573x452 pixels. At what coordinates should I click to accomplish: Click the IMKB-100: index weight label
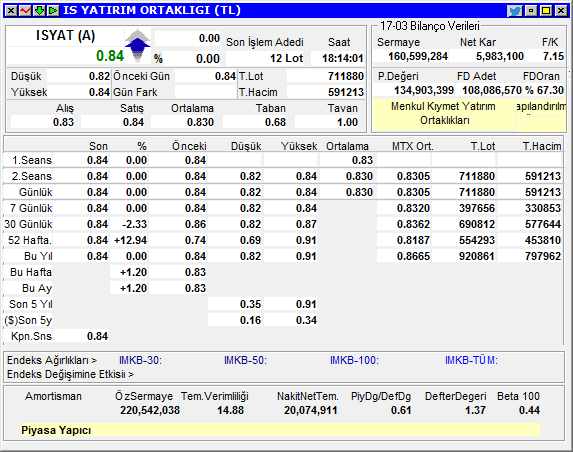pos(354,361)
